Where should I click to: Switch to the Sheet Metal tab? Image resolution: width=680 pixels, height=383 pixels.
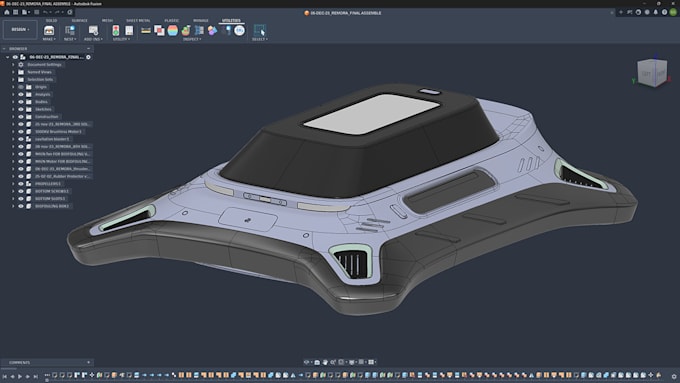138,20
